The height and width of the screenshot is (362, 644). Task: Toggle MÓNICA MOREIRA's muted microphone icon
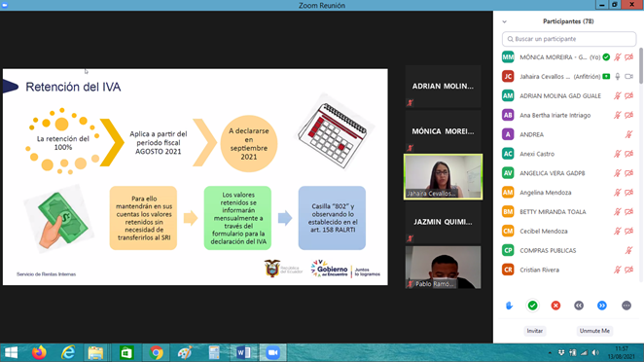click(618, 57)
